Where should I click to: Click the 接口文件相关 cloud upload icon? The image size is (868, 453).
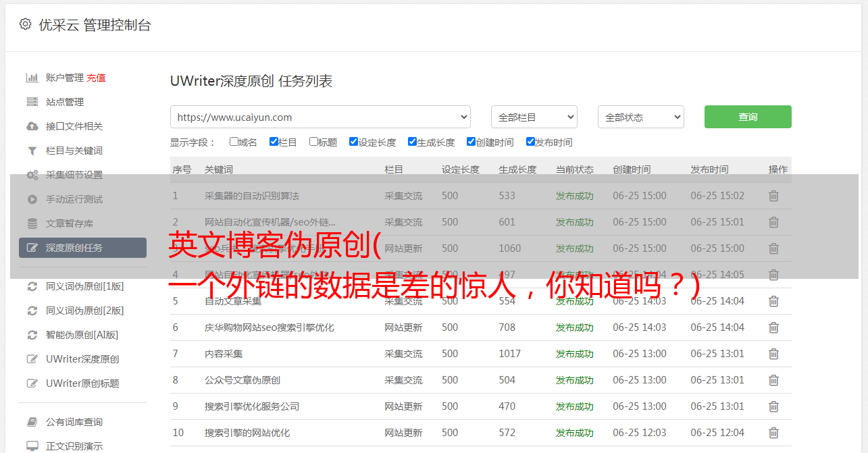32,126
